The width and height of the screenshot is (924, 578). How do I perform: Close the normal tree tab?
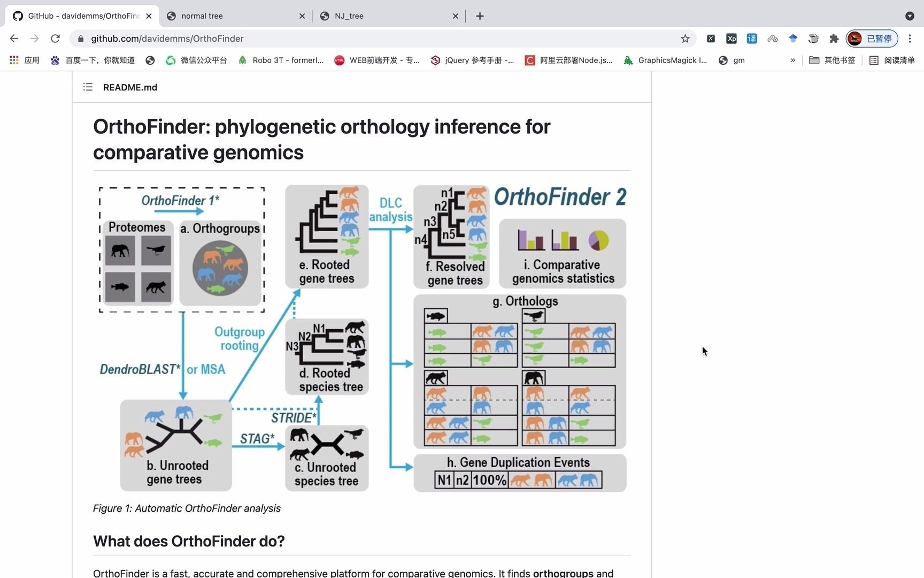tap(302, 16)
